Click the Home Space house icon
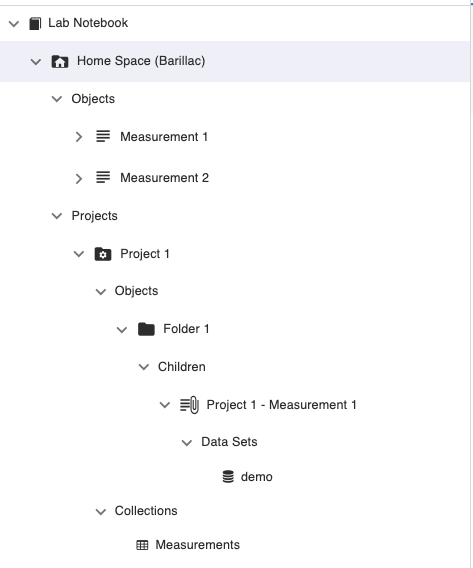This screenshot has height=568, width=473. pos(60,61)
